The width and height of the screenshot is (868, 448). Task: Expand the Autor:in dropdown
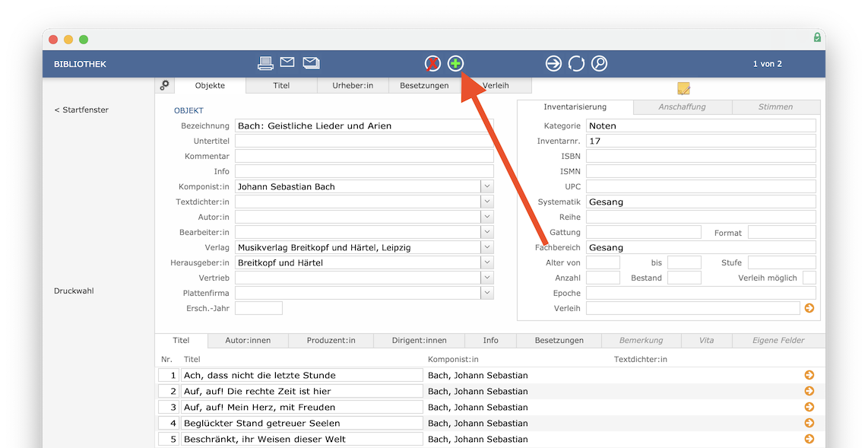click(487, 217)
